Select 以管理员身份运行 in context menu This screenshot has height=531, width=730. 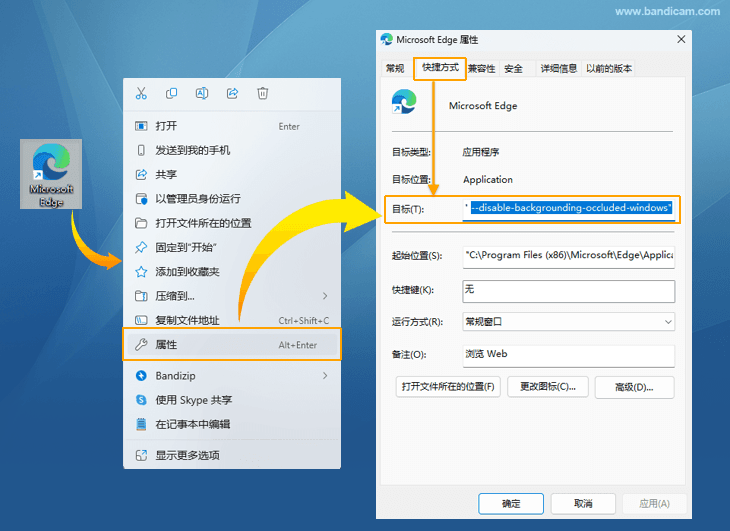tap(232, 199)
